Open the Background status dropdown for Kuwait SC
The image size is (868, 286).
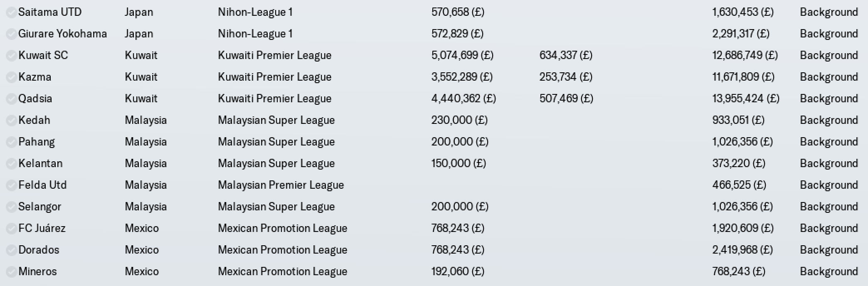coord(829,55)
